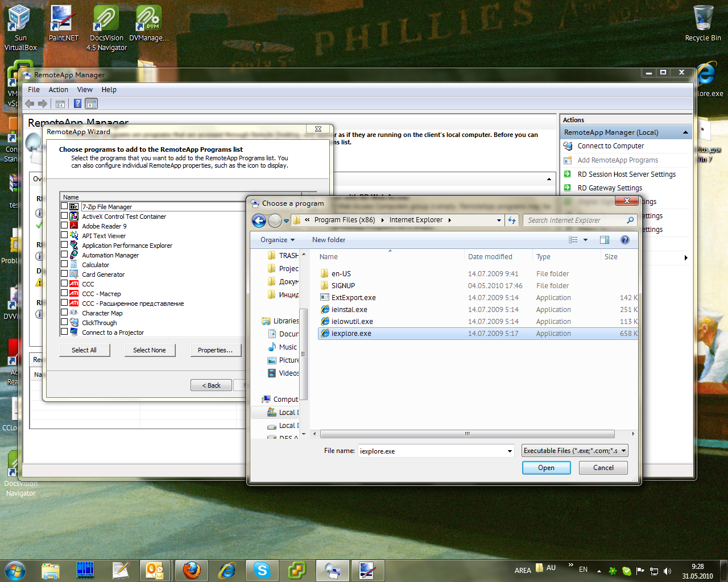The image size is (728, 582).
Task: Click Show/Hide Action Pane toolbar icon
Action: coord(92,103)
